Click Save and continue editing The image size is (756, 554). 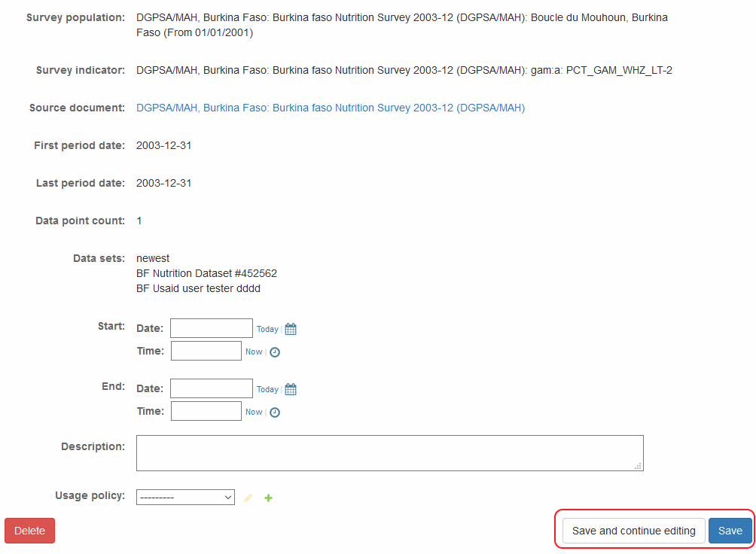click(633, 531)
